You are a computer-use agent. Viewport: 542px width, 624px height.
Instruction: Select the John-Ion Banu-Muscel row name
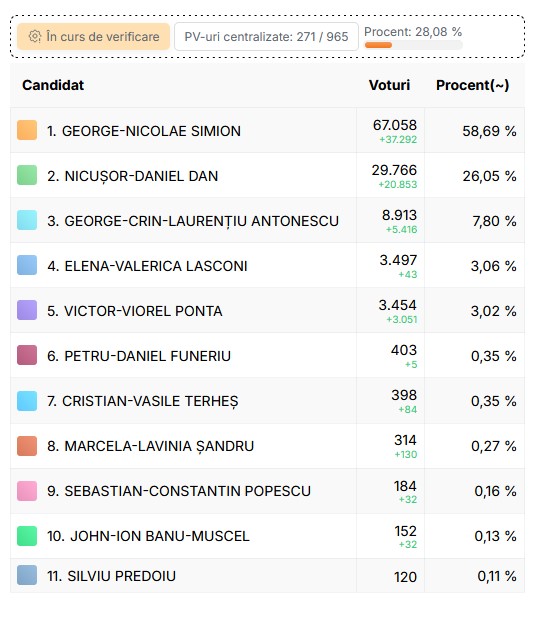coord(148,536)
